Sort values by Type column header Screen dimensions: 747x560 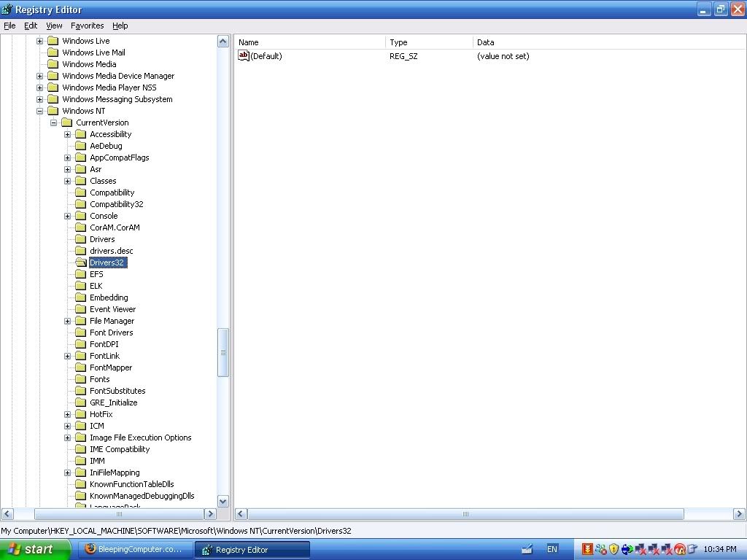click(429, 42)
